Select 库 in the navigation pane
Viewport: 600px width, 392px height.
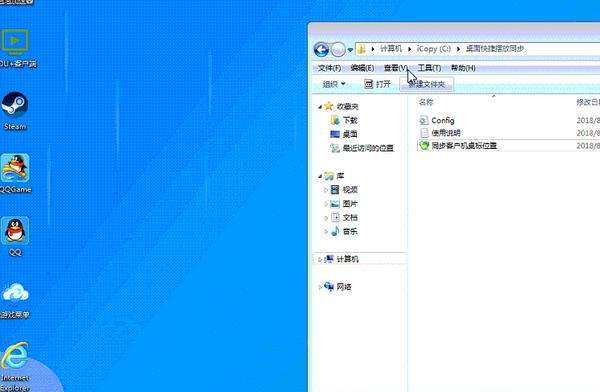tap(340, 176)
